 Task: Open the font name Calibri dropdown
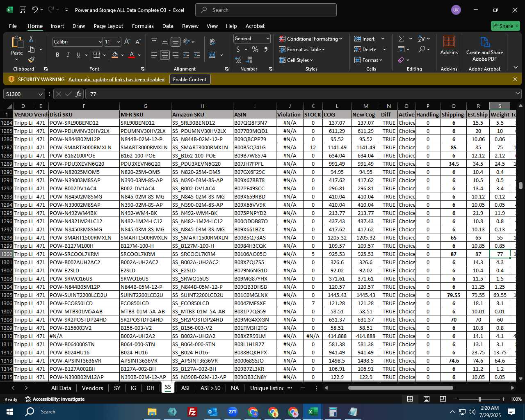point(100,42)
